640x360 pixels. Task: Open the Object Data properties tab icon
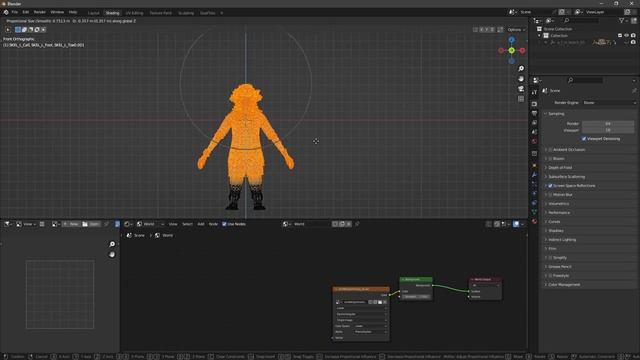tap(534, 212)
